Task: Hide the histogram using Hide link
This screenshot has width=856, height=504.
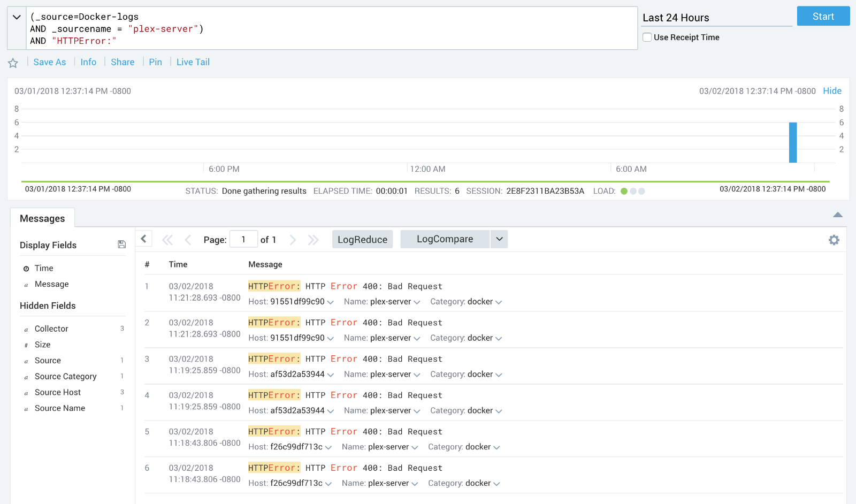Action: point(832,91)
